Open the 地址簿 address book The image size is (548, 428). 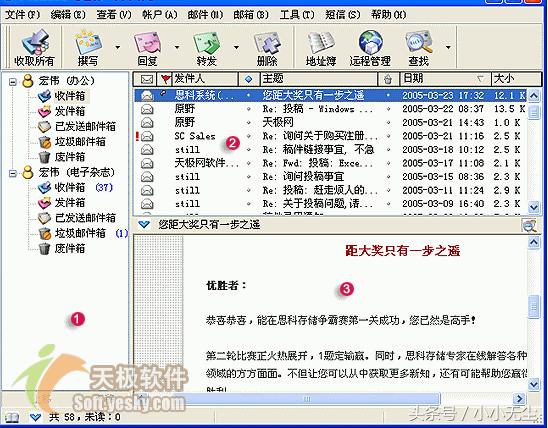click(321, 47)
